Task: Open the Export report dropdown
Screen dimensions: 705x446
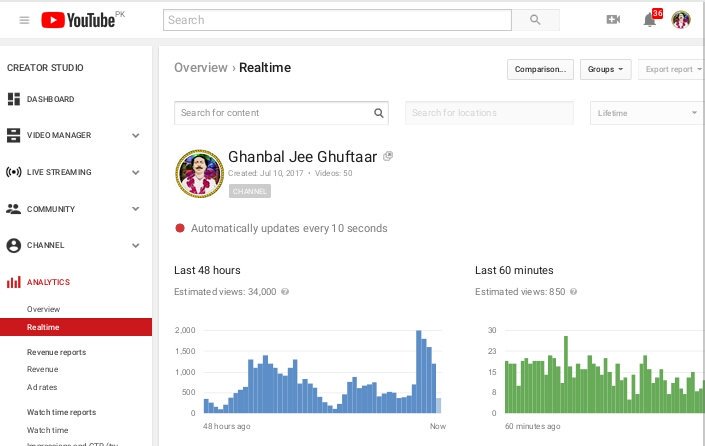Action: pyautogui.click(x=672, y=69)
